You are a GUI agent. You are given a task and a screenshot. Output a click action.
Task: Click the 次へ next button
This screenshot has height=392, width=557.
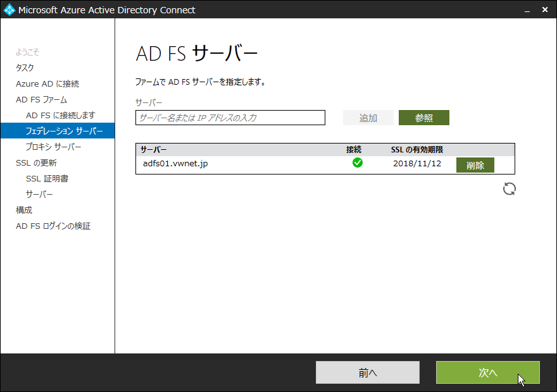[488, 372]
